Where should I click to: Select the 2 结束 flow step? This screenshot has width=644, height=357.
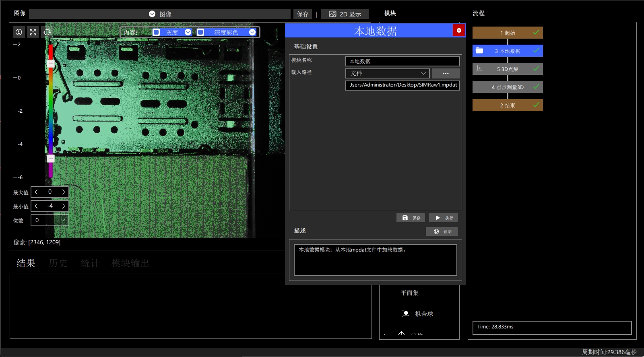pyautogui.click(x=508, y=105)
